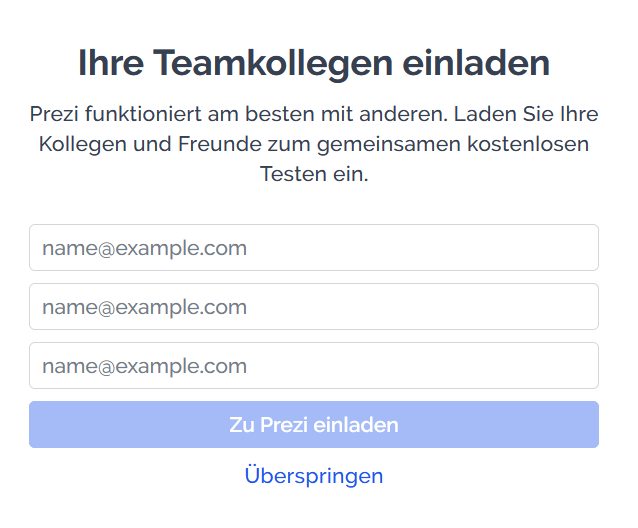Click the bottom email box above invite button
This screenshot has height=528, width=638.
pos(313,366)
